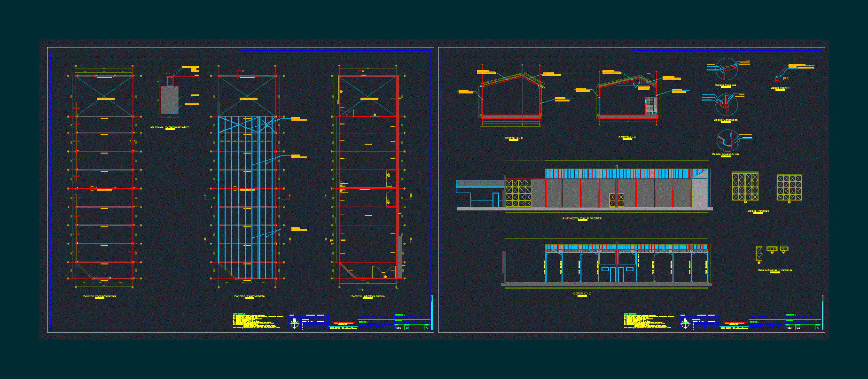Select the 'Detalle Cortafuego' label
The height and width of the screenshot is (379, 868).
pyautogui.click(x=726, y=120)
